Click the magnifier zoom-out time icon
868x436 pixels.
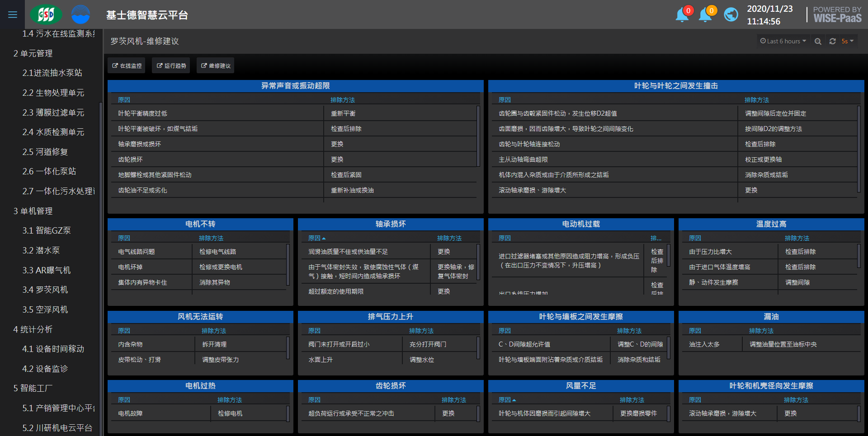pos(818,41)
